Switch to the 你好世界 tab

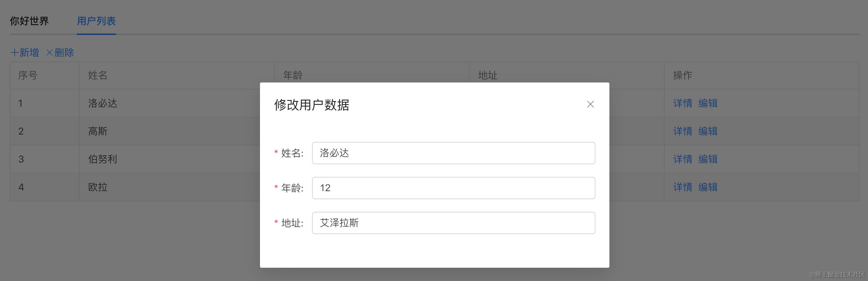click(x=29, y=21)
